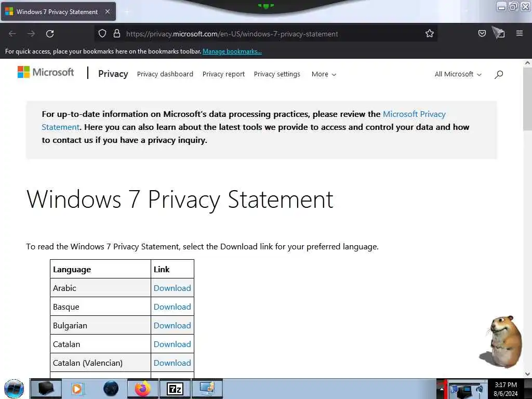Close the Windows 7 Privacy Statement tab
Viewport: 532px width, 399px height.
108,11
